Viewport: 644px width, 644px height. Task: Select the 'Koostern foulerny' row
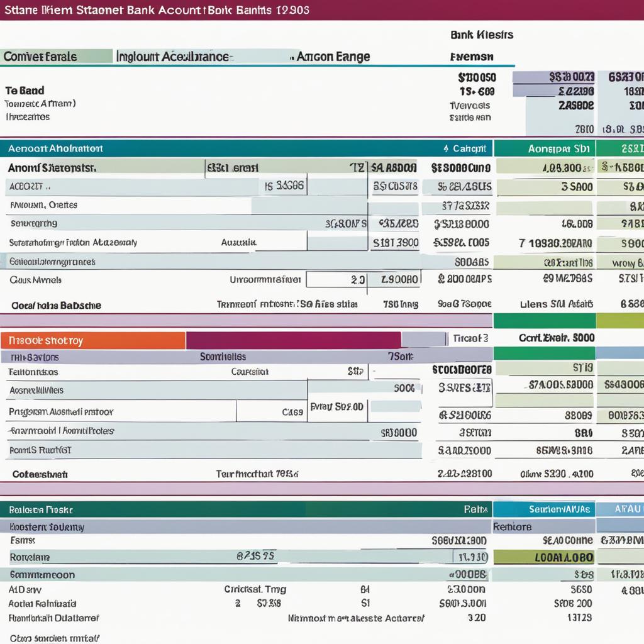click(247, 526)
